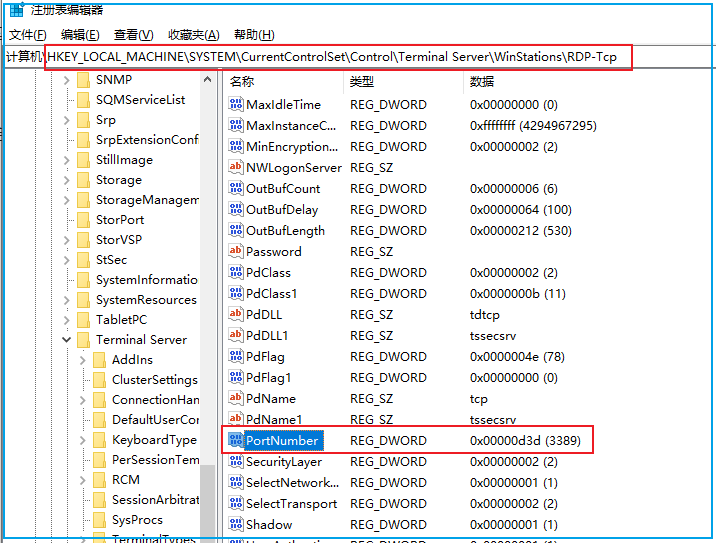Expand the StSec tree node
The image size is (716, 543).
tap(67, 260)
